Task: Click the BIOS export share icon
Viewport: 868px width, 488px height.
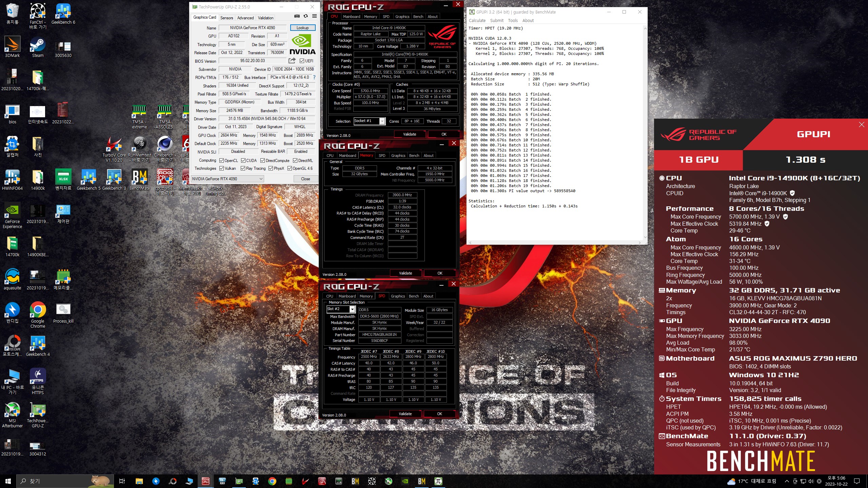Action: pos(292,61)
